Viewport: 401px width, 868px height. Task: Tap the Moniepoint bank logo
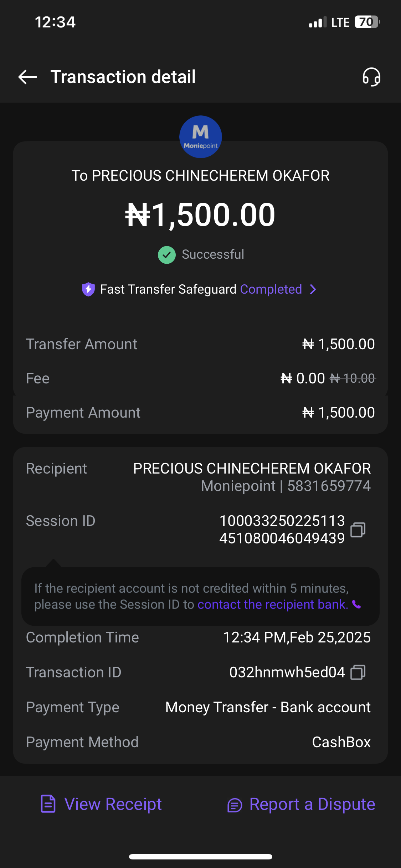[200, 137]
